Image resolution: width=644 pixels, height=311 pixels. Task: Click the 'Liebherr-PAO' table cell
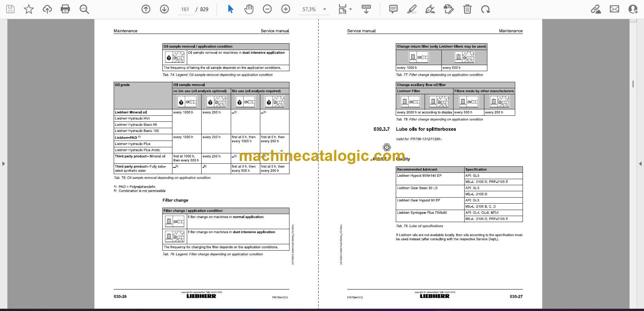[x=143, y=138]
